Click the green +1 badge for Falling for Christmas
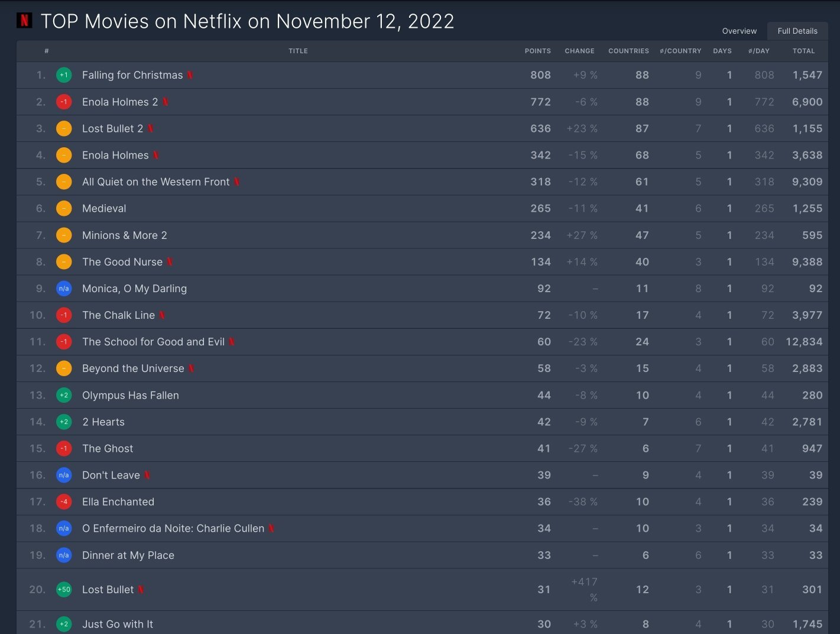Image resolution: width=840 pixels, height=634 pixels. point(64,75)
